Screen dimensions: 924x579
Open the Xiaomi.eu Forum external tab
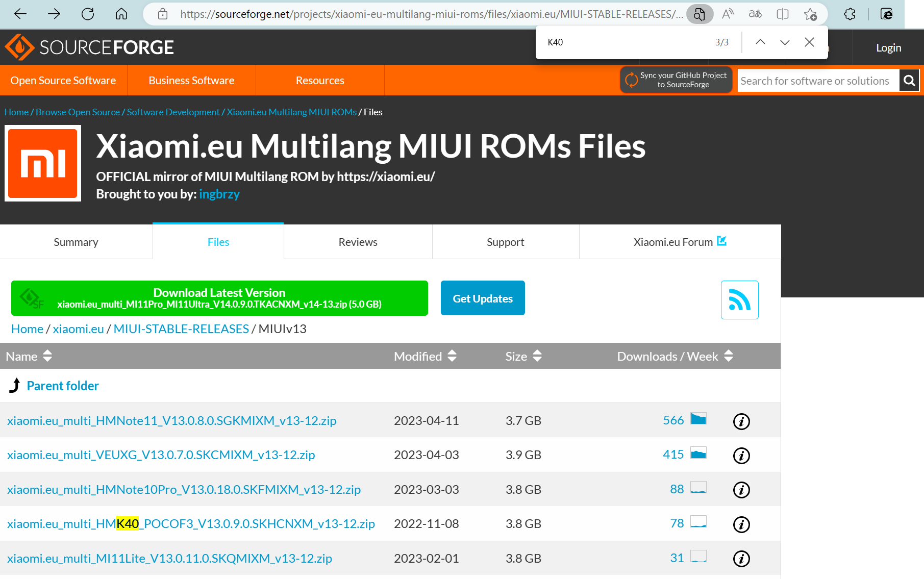pyautogui.click(x=680, y=242)
